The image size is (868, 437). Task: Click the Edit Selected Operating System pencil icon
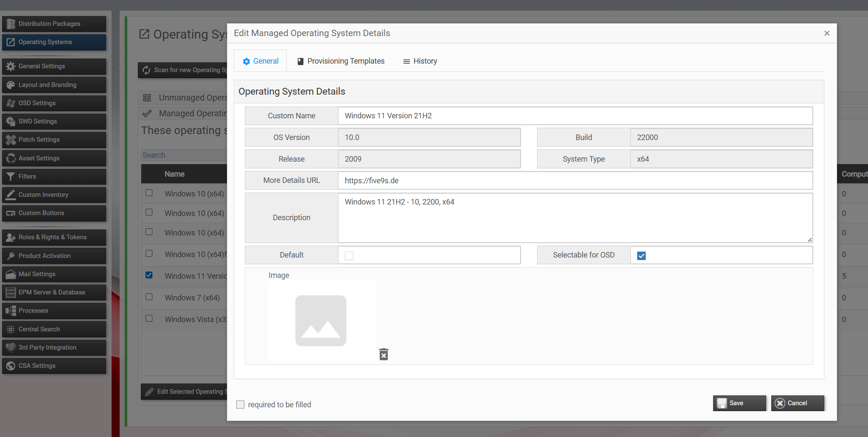click(149, 392)
